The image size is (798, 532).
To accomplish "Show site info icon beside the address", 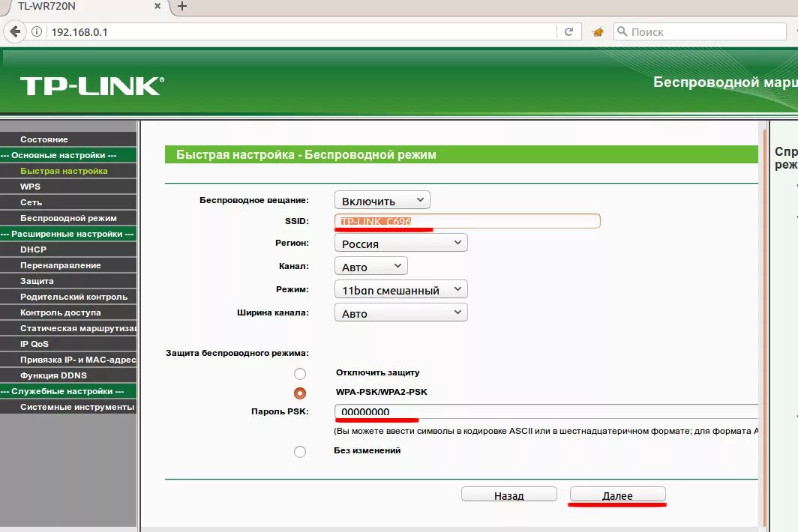I will 37,31.
